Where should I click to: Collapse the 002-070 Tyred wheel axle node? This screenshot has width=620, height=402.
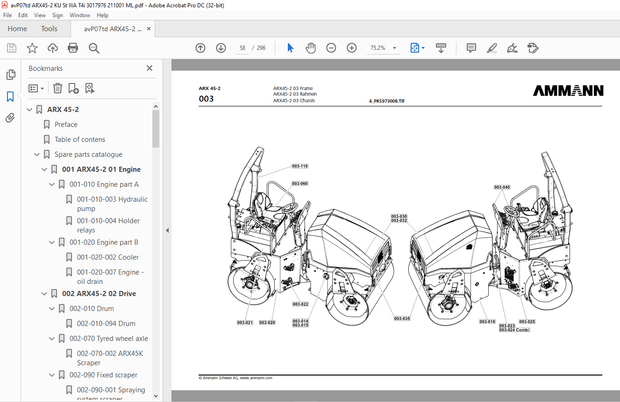pyautogui.click(x=52, y=339)
